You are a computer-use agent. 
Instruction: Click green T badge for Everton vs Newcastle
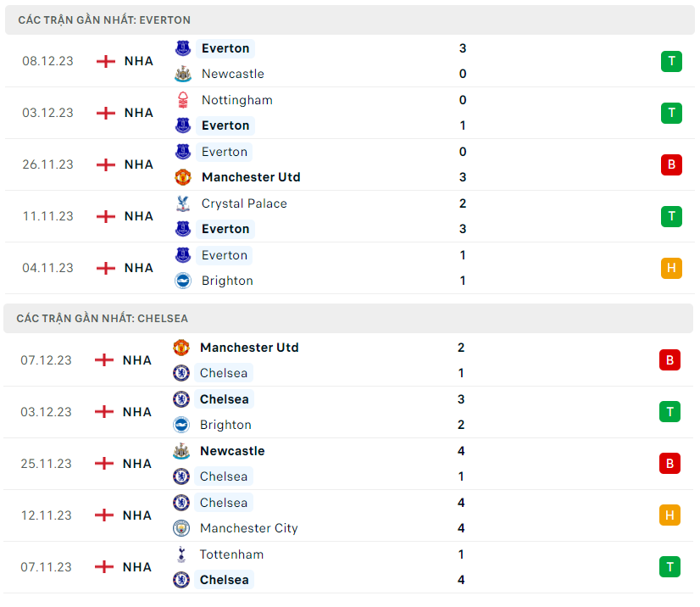tap(671, 61)
